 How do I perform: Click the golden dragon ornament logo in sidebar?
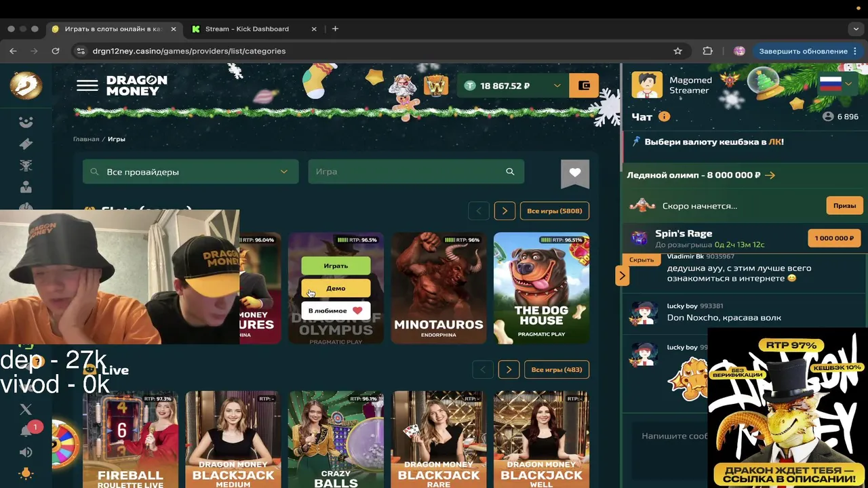26,86
